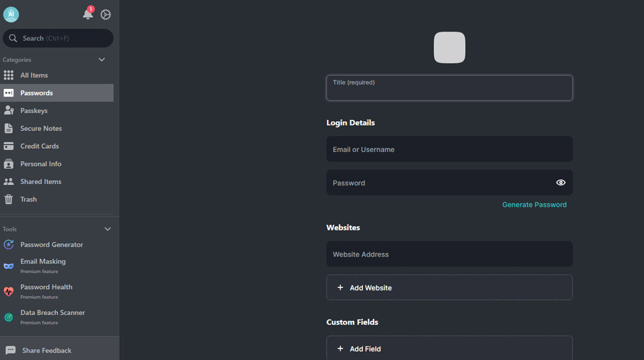Open notifications bell icon
The width and height of the screenshot is (644, 360).
click(x=88, y=14)
